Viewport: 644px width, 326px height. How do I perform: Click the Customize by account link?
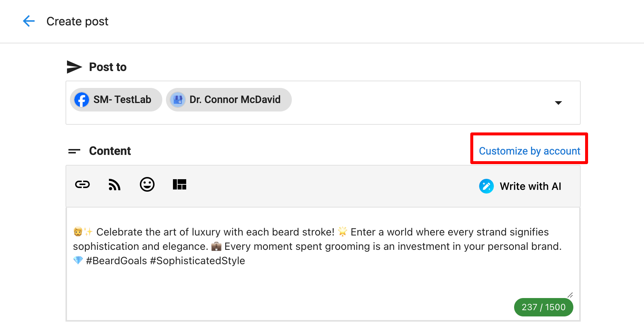tap(529, 151)
